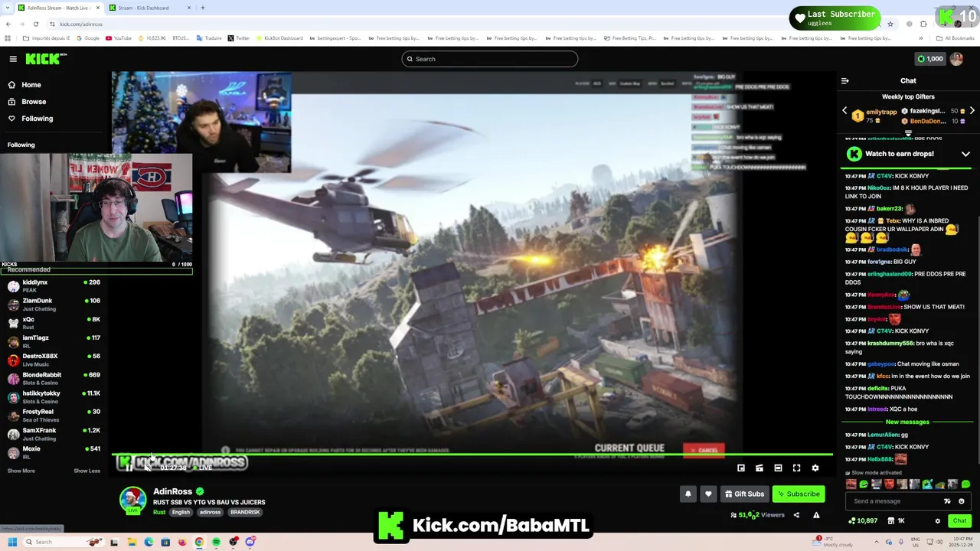Show next Weekly top Gifters

point(972,111)
